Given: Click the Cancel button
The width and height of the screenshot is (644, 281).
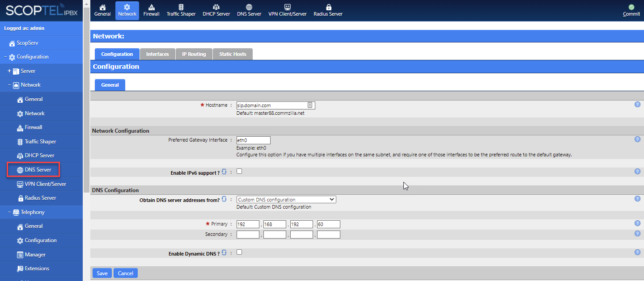Looking at the screenshot, I should (126, 273).
